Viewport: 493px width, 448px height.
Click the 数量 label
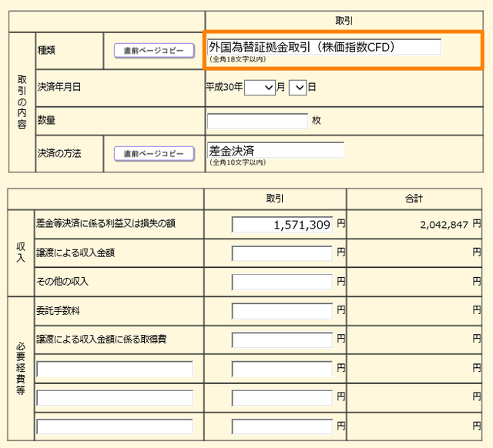46,120
